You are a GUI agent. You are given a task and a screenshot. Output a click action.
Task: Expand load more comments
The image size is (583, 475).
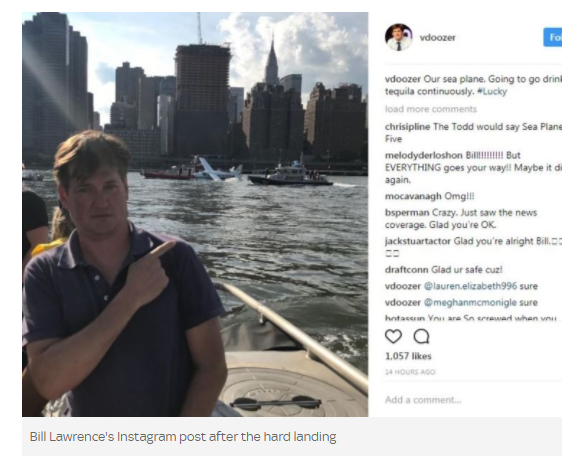pos(431,109)
